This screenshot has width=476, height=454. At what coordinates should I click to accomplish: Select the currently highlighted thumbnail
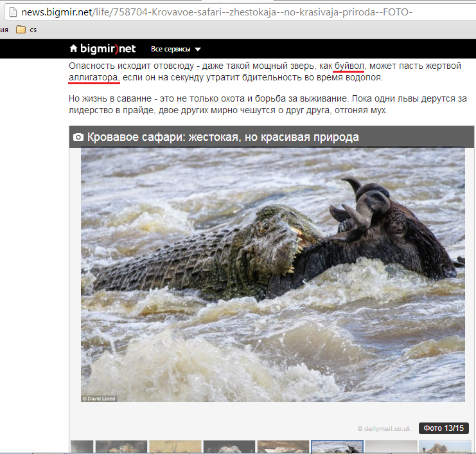pyautogui.click(x=337, y=447)
